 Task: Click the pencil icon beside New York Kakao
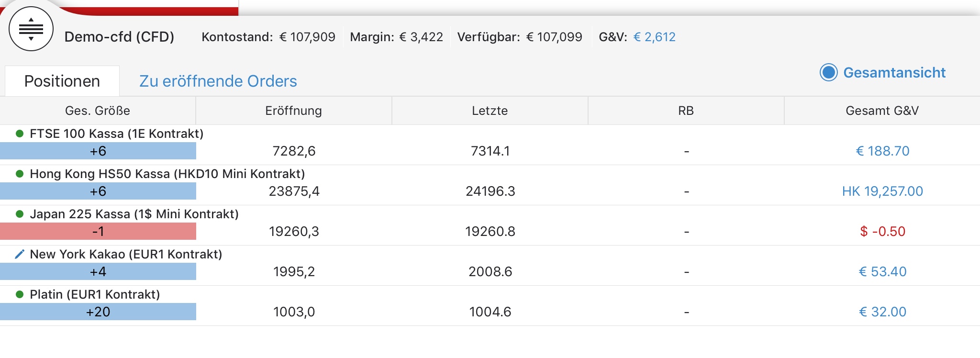[20, 254]
